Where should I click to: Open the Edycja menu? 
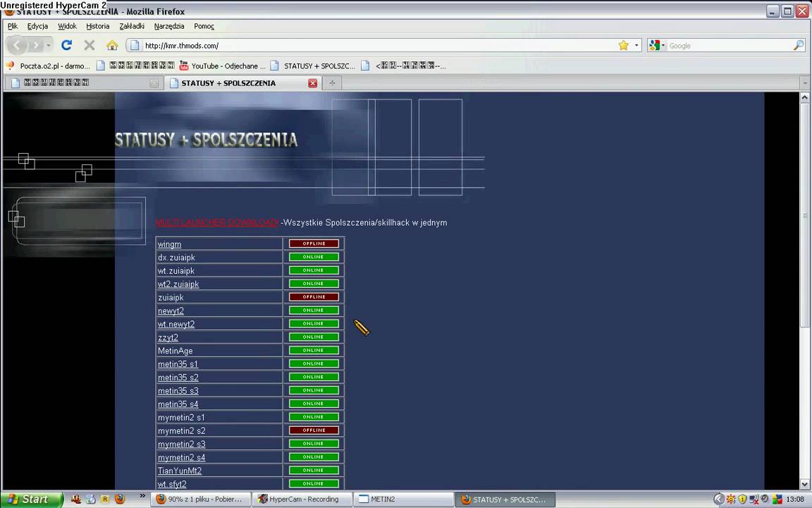pyautogui.click(x=37, y=26)
